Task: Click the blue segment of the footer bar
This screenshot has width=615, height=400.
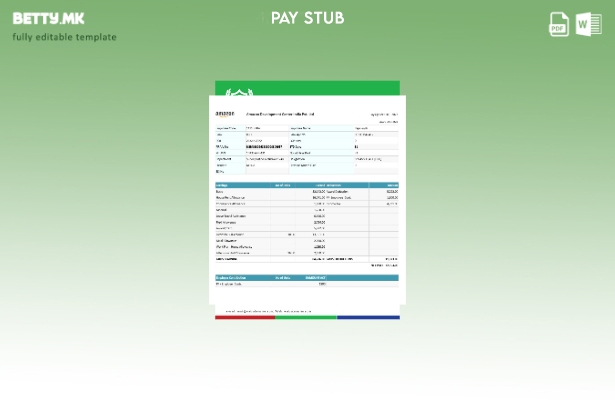Action: pyautogui.click(x=368, y=317)
